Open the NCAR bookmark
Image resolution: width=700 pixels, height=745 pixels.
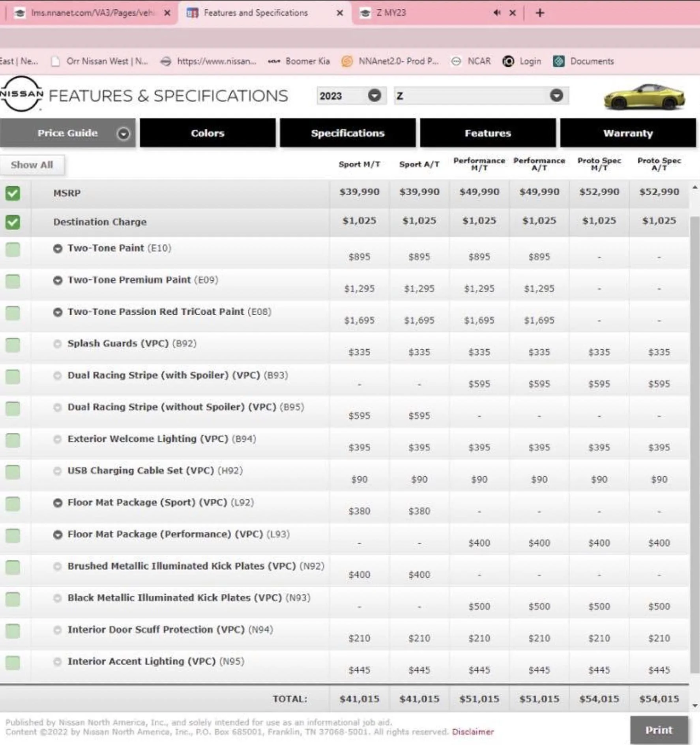pos(471,61)
